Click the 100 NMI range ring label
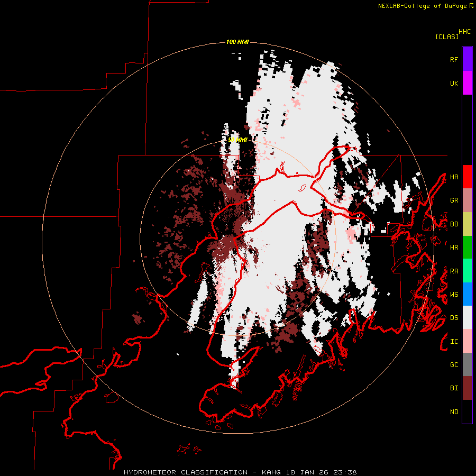Image resolution: width=476 pixels, height=476 pixels. pyautogui.click(x=237, y=42)
